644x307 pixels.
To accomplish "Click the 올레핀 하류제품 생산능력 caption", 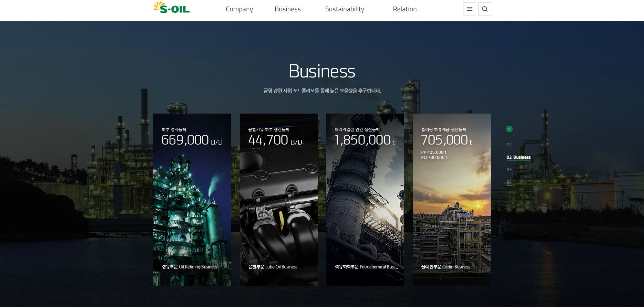I will pos(443,129).
